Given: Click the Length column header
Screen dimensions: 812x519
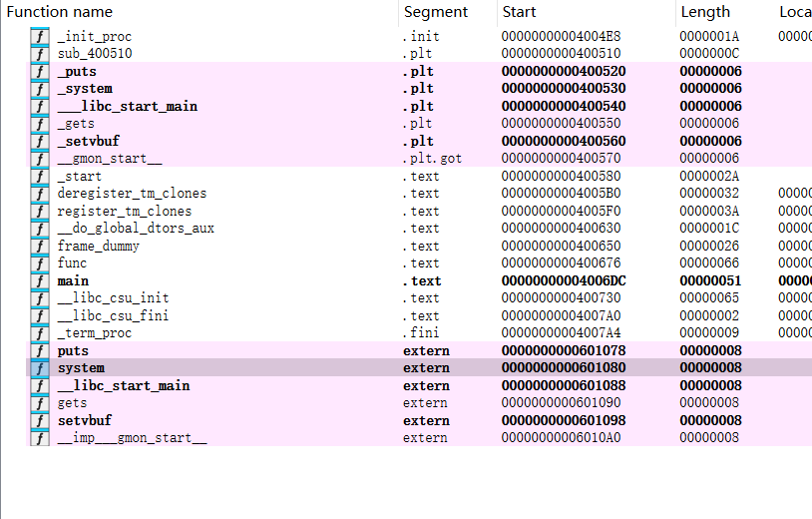Looking at the screenshot, I should 705,12.
